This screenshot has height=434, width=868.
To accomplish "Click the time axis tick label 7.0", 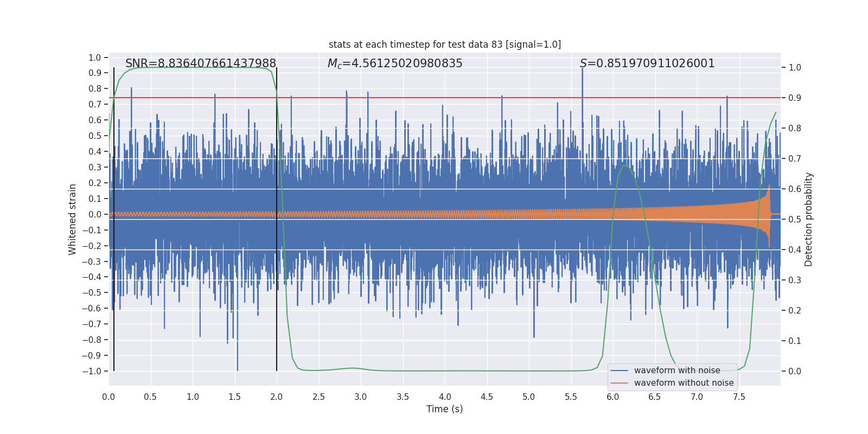I will click(x=697, y=397).
